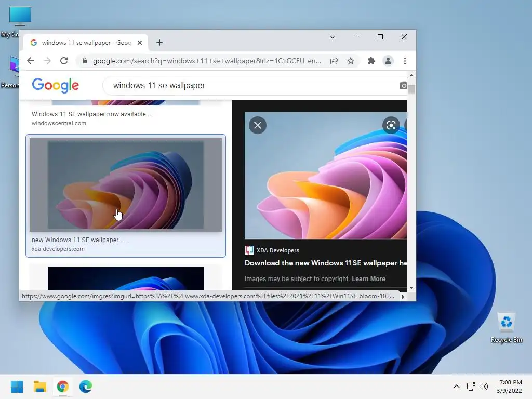
Task: Go back with Chrome's back arrow
Action: [31, 61]
